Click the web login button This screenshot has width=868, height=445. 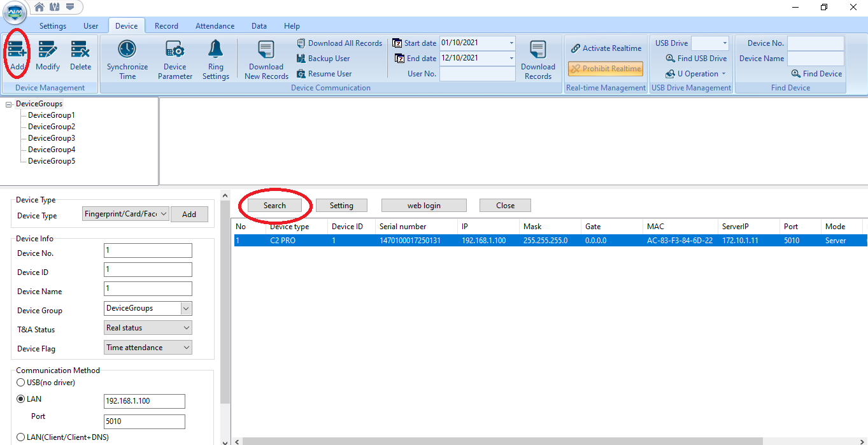424,206
